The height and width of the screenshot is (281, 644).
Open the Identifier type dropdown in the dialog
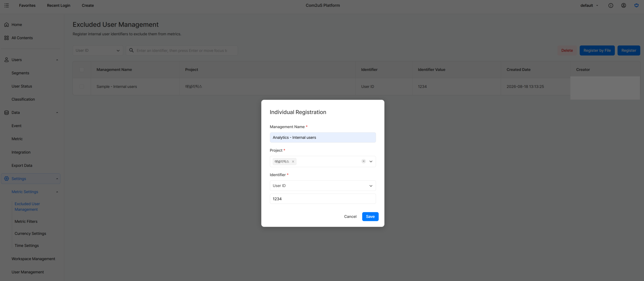point(323,186)
